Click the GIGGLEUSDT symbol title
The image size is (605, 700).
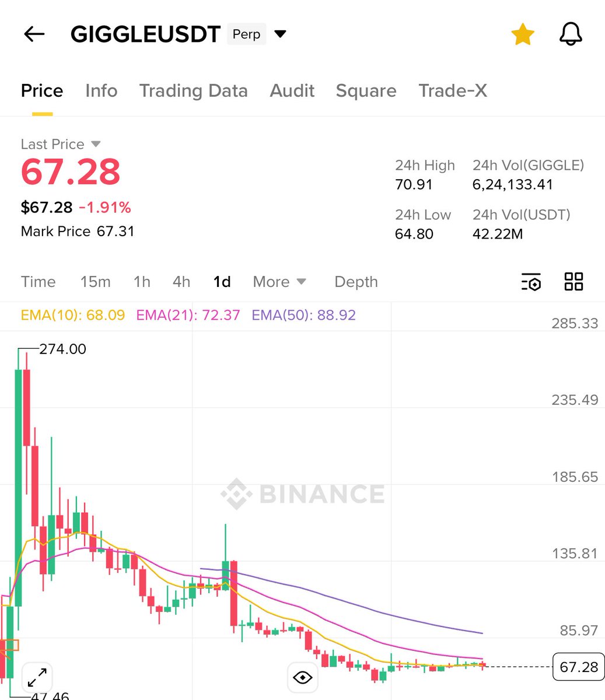coord(145,34)
